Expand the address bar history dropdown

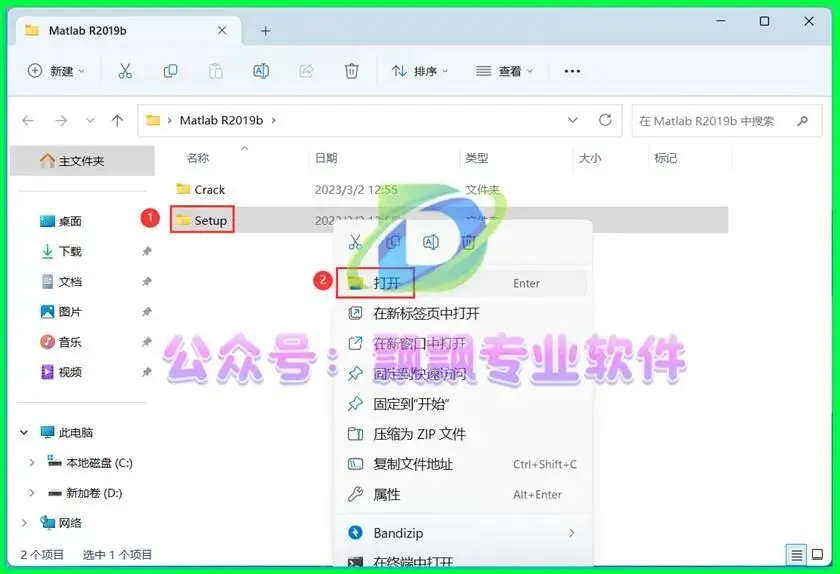click(573, 120)
